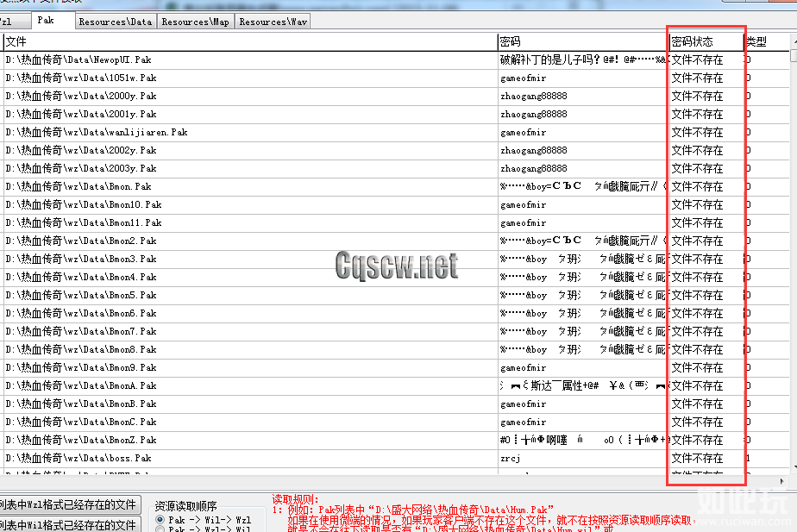This screenshot has height=532, width=797.
Task: Click the zhaogang88888 password for 2002y.Pak
Action: click(534, 150)
